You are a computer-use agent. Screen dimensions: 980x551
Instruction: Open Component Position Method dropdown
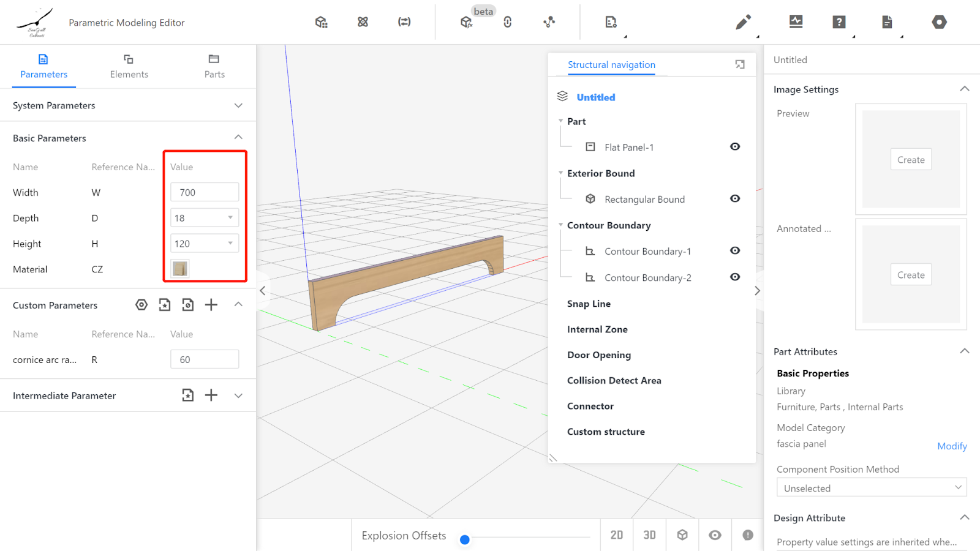click(x=871, y=488)
